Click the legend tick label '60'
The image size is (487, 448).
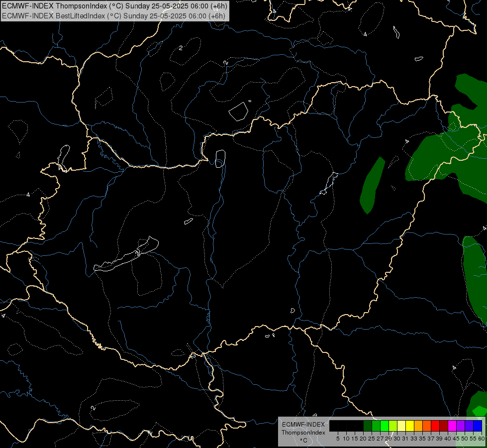point(482,439)
